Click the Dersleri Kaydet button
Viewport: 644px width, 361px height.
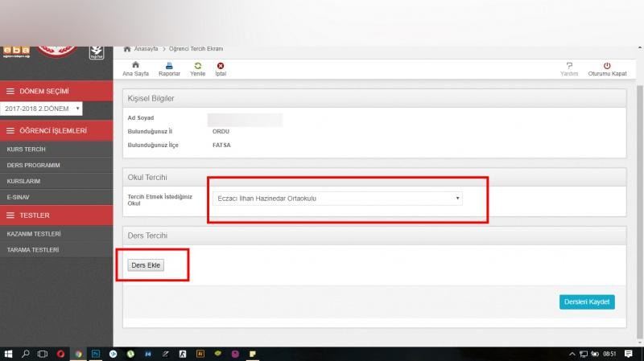(x=587, y=302)
